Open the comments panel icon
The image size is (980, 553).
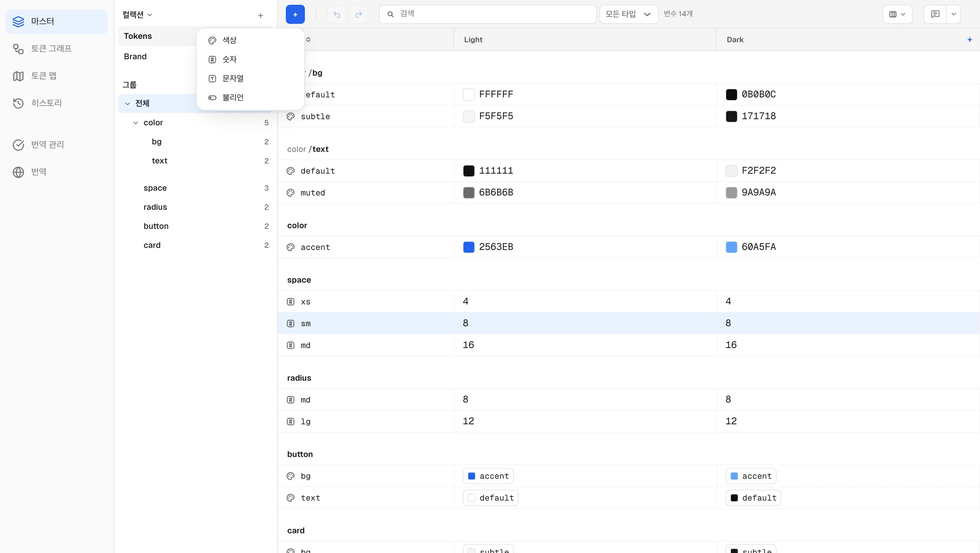pyautogui.click(x=935, y=14)
